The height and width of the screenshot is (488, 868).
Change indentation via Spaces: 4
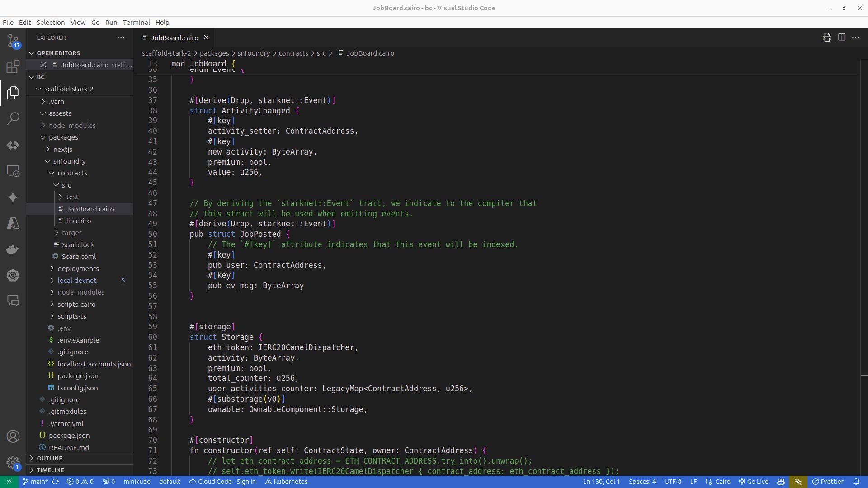coord(642,482)
